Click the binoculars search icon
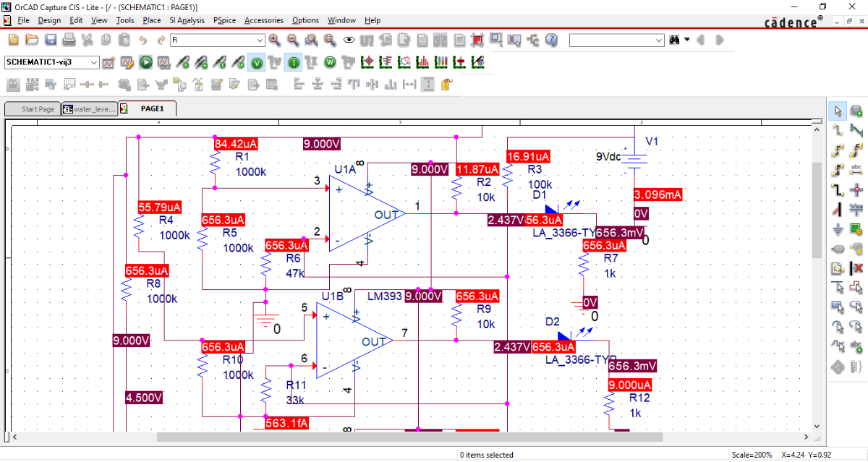 (674, 40)
